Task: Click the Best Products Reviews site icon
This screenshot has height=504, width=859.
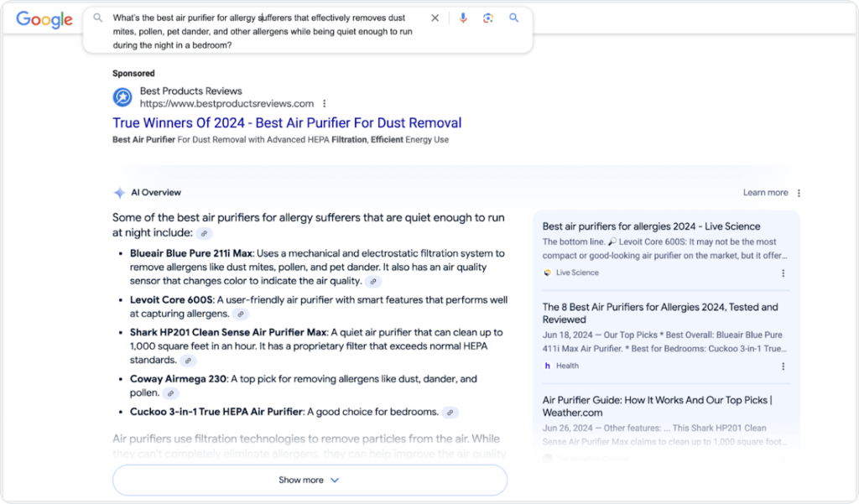Action: (122, 97)
